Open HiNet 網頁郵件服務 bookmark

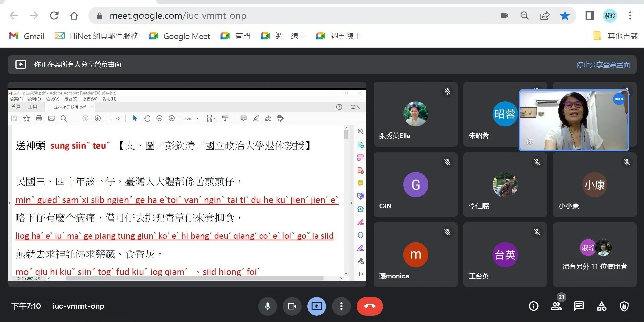96,36
